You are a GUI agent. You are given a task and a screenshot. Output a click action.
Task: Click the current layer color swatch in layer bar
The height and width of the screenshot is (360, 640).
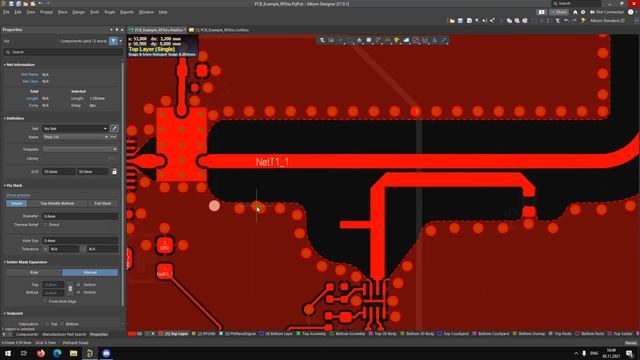tap(131, 334)
